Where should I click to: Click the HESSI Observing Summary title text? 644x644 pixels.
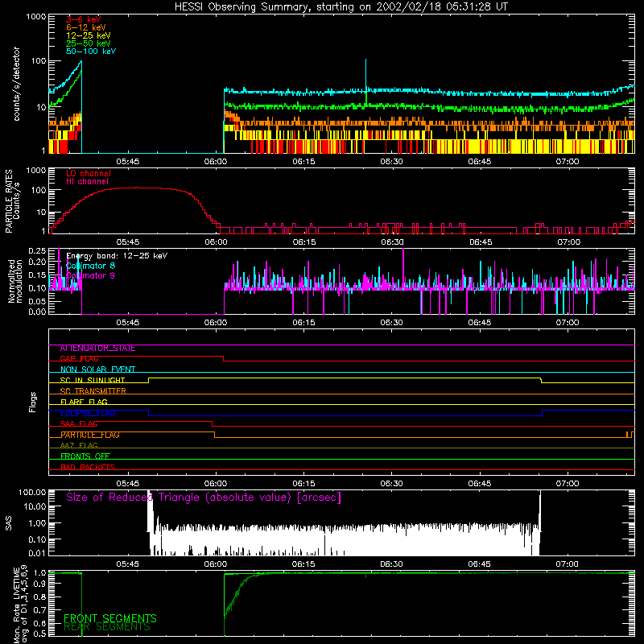click(341, 7)
